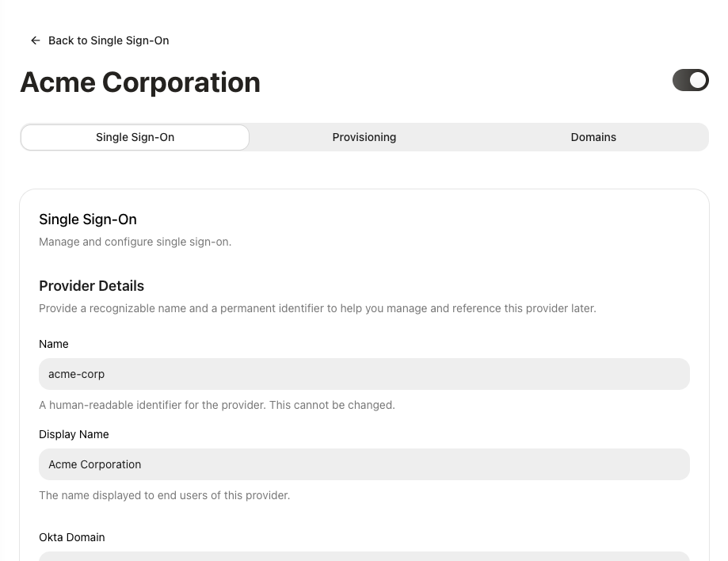Click the "This cannot be changed" helper text

[217, 405]
